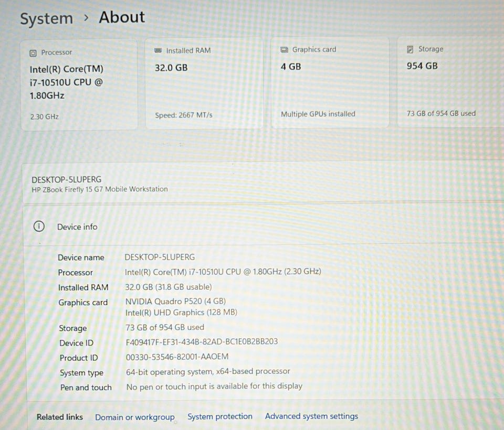The width and height of the screenshot is (504, 430).
Task: Click the Storage drive icon
Action: pos(410,49)
